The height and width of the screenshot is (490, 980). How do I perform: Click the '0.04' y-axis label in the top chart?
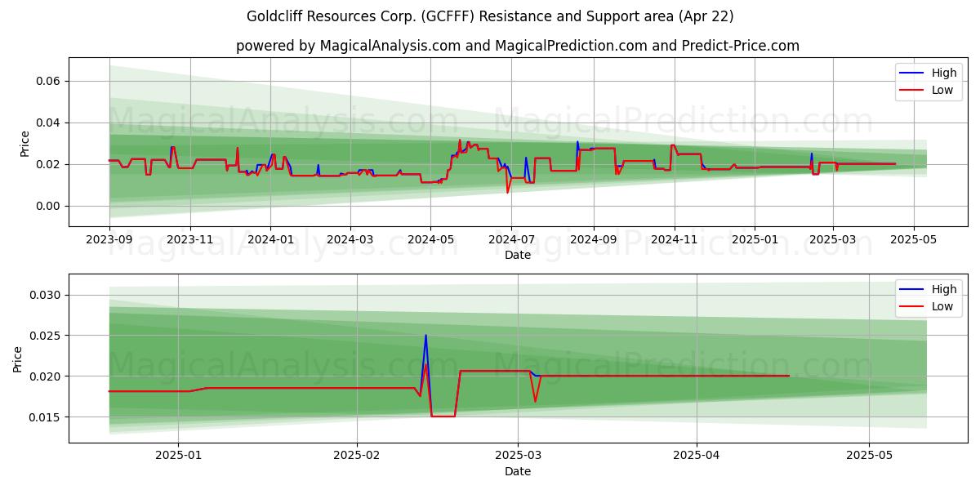coord(50,122)
